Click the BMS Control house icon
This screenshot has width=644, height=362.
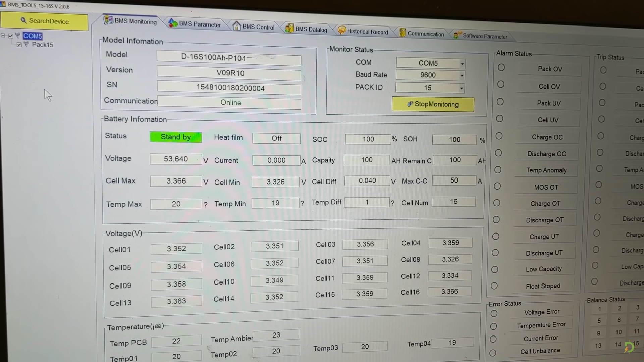click(236, 26)
